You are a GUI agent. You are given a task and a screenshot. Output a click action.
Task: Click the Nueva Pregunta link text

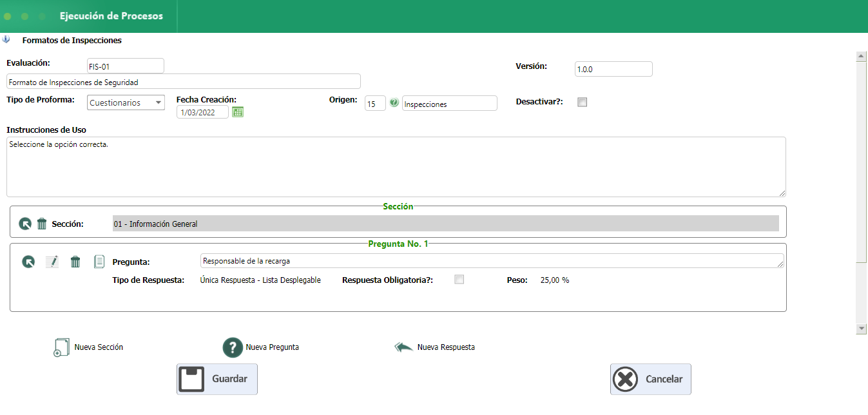tap(272, 347)
